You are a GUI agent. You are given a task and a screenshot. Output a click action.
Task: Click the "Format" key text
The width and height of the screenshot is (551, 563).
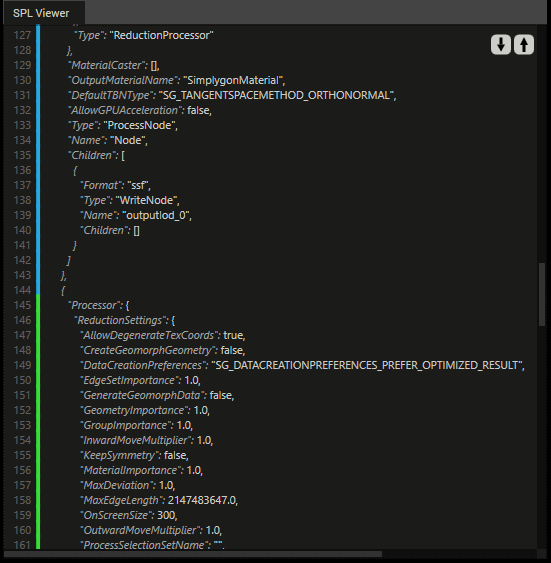pos(102,185)
